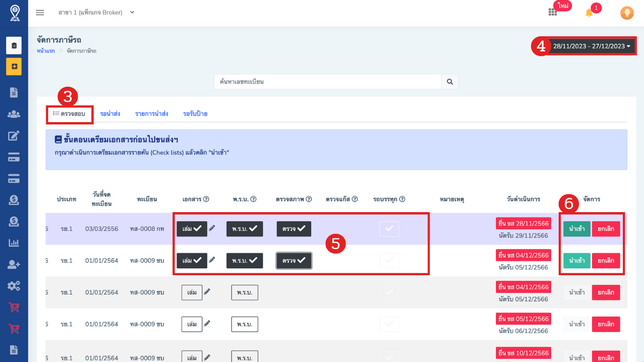Switch to the รายการนำส่ง tab
This screenshot has height=362, width=644.
pos(151,114)
